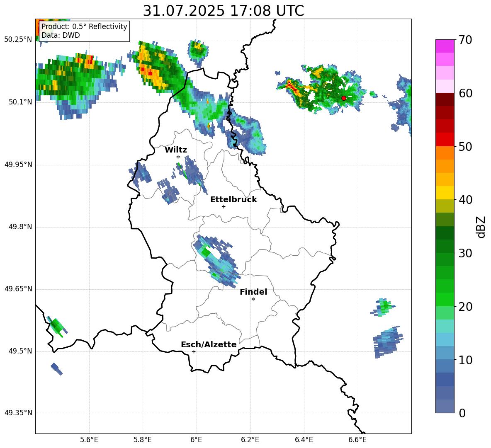
Task: Click the Ettelbruck location cross marker
Action: coord(224,206)
